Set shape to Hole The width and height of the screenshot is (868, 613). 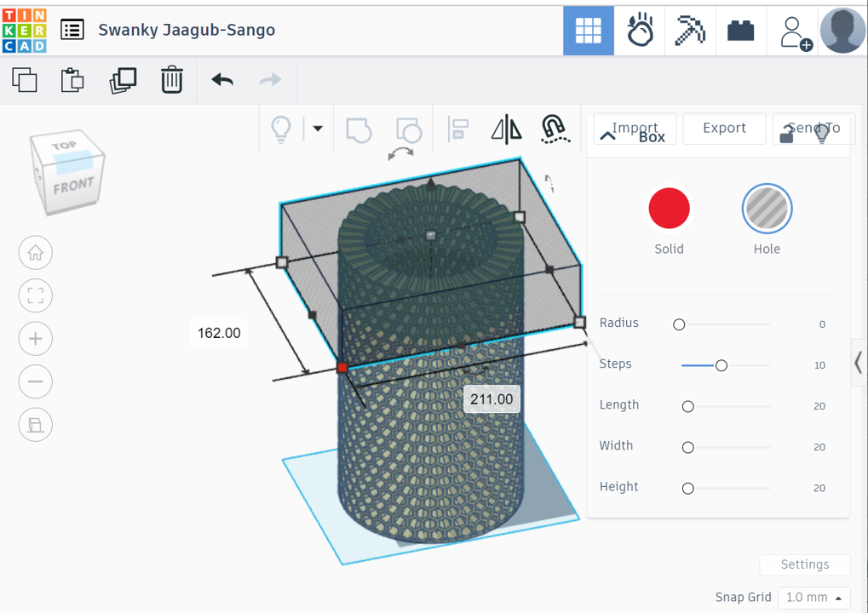click(767, 209)
